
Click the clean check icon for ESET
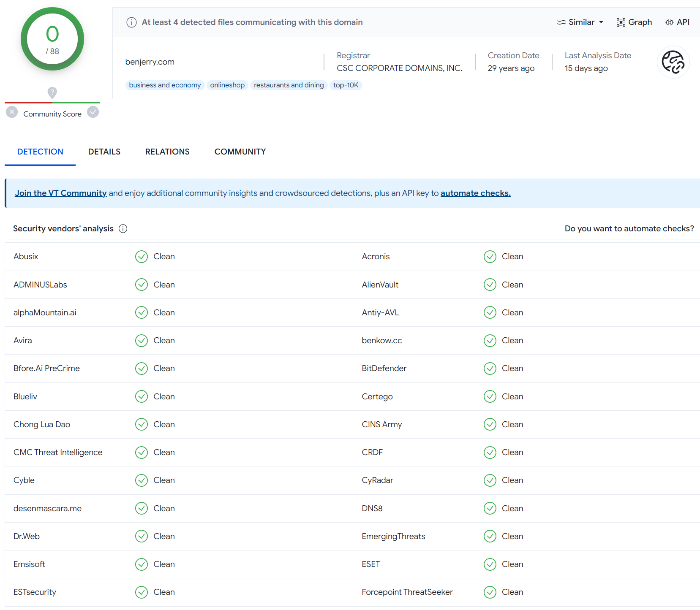[x=490, y=564]
